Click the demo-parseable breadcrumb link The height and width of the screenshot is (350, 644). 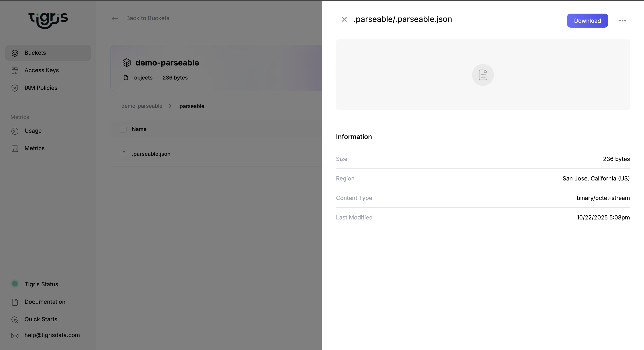coord(142,106)
